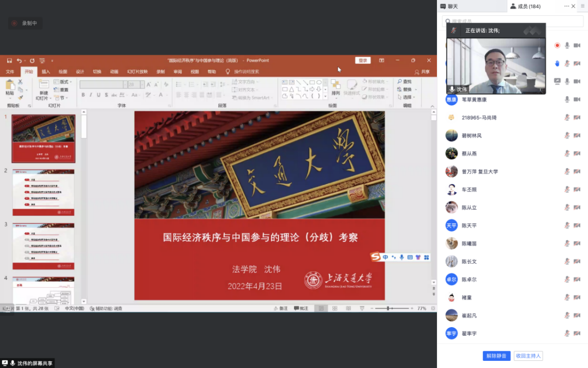
Task: Click the Sign in (登录) button
Action: coord(363,61)
